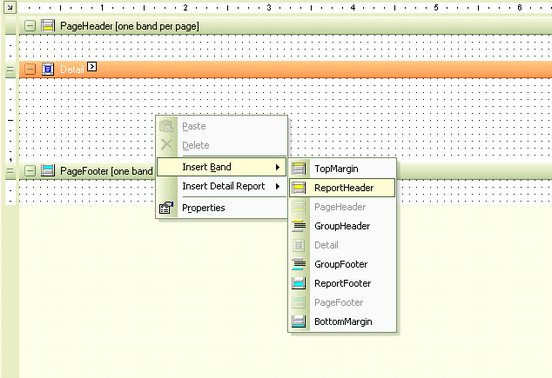Click the Detail band icon in header strip
The height and width of the screenshot is (378, 552).
pyautogui.click(x=48, y=69)
